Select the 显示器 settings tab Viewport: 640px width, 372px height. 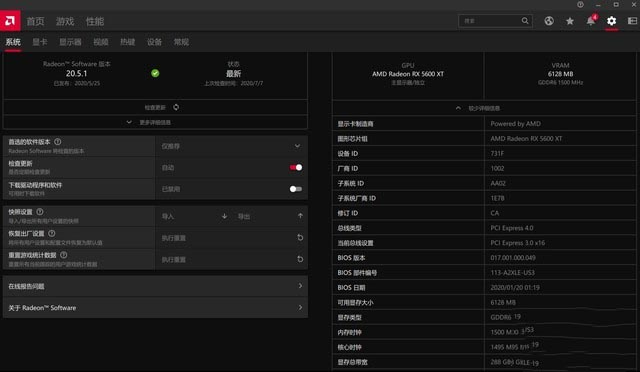(70, 42)
